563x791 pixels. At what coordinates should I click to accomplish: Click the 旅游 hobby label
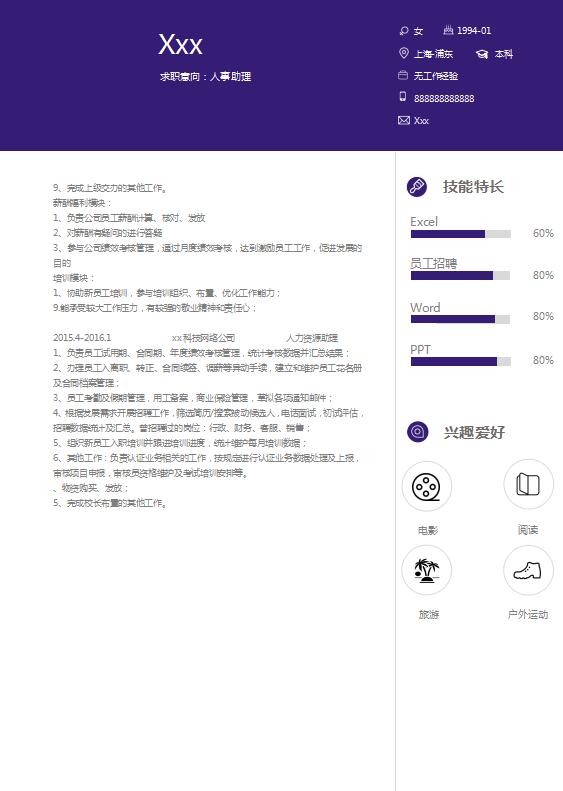point(428,614)
